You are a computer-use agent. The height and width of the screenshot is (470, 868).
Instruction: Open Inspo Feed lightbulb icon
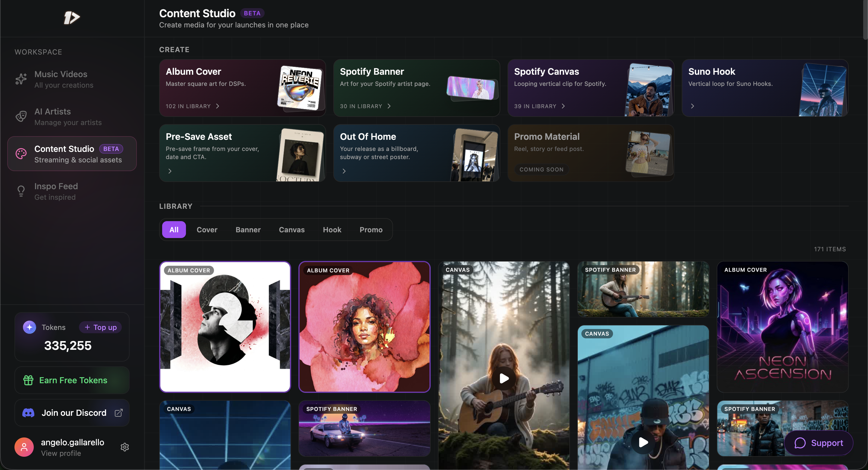pos(21,191)
